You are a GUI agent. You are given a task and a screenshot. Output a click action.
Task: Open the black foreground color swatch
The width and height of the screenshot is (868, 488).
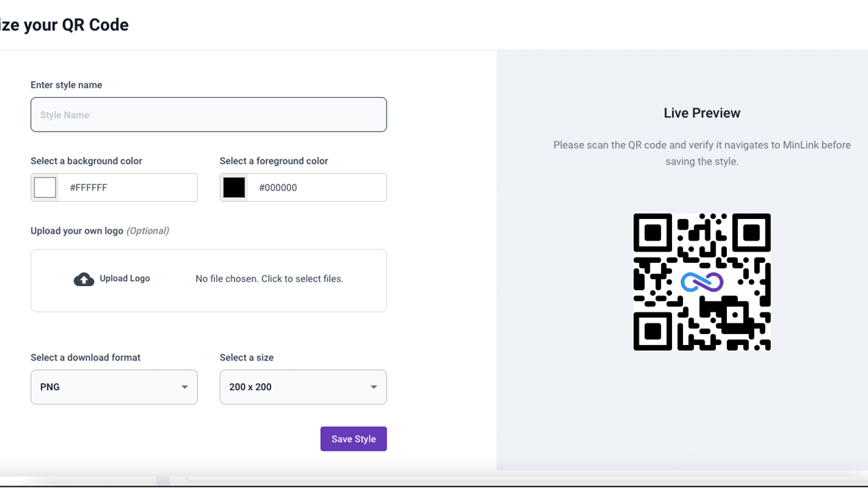234,188
